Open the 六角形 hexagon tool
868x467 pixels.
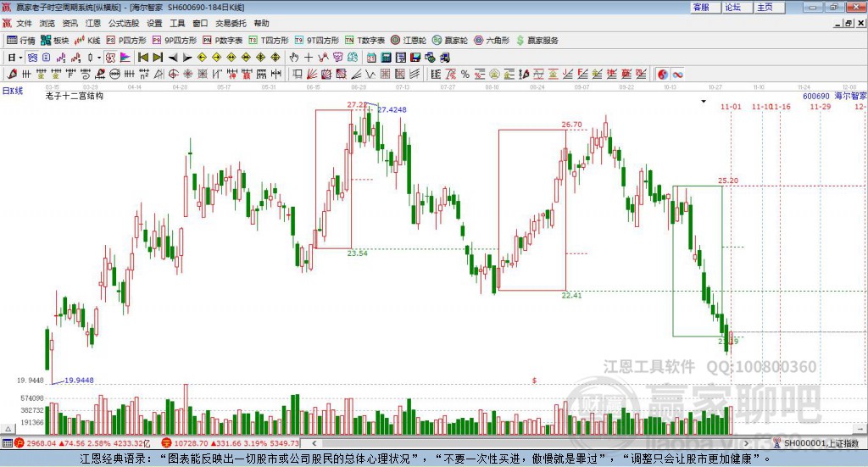492,41
